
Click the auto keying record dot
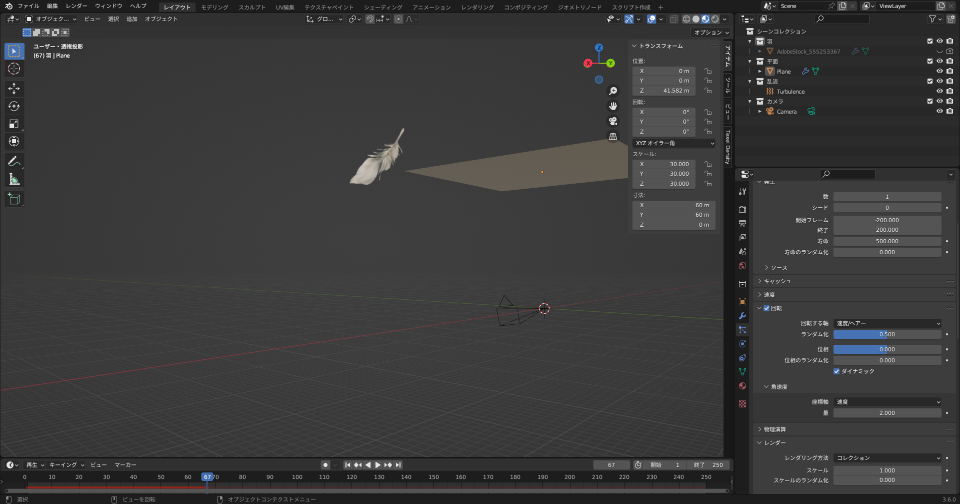tap(326, 465)
